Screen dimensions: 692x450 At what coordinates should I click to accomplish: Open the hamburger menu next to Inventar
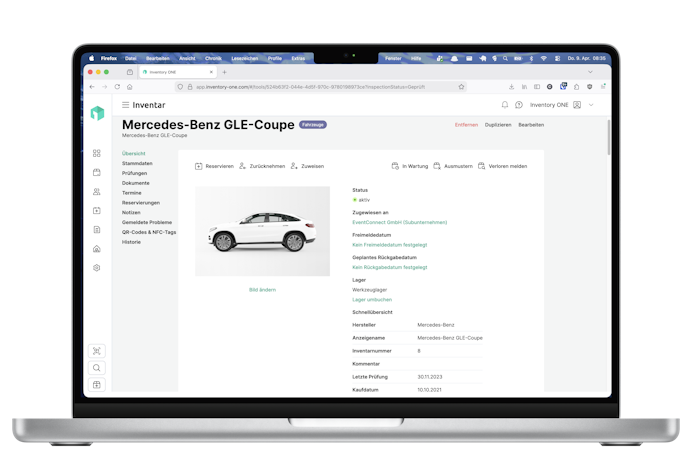tap(125, 105)
